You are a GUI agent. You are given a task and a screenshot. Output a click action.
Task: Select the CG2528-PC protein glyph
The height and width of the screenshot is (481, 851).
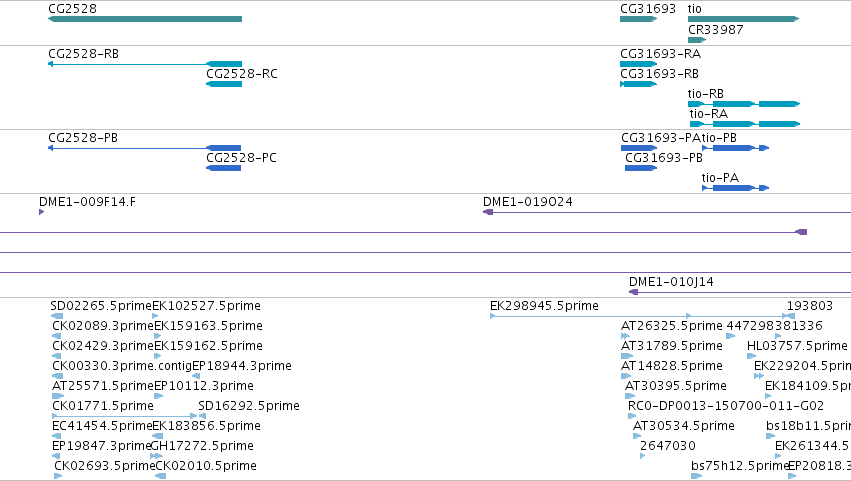pyautogui.click(x=224, y=168)
